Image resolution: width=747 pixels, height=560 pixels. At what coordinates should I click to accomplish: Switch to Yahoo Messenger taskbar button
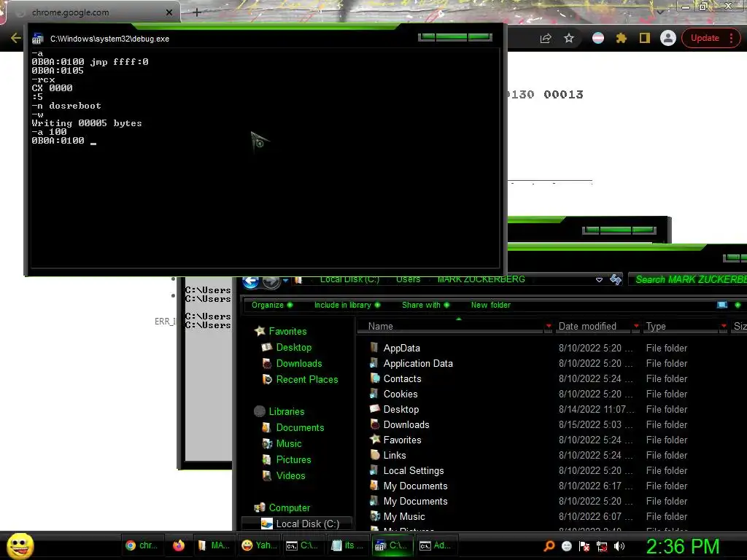pos(259,545)
